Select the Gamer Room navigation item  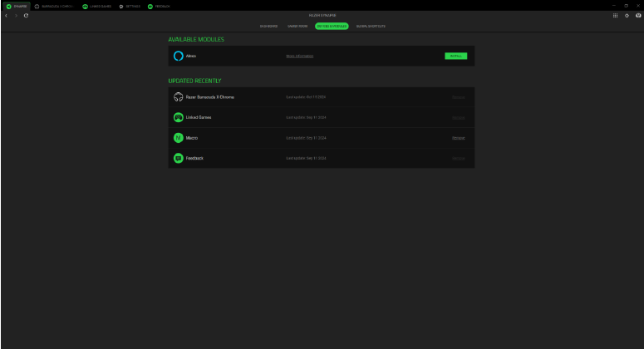[x=297, y=27]
